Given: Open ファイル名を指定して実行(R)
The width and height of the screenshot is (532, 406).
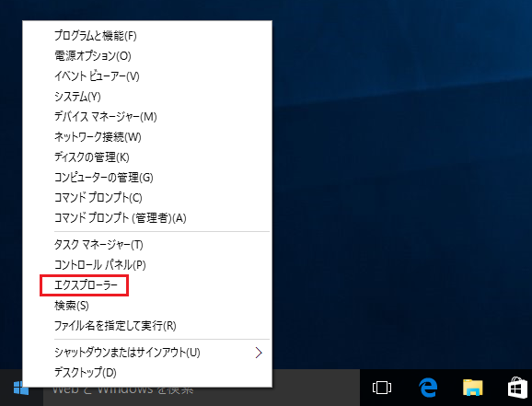Looking at the screenshot, I should 147,326.
